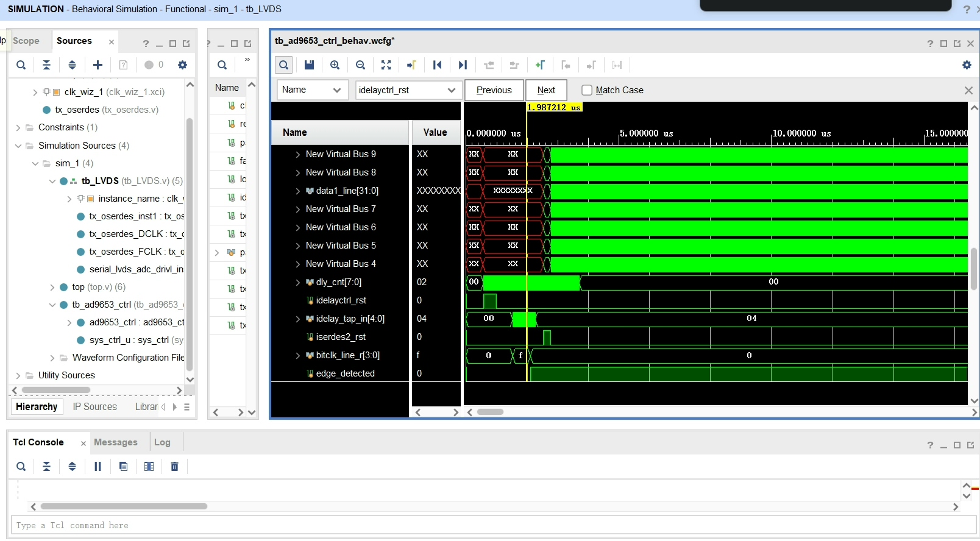Open the Name search-field dropdown
The width and height of the screenshot is (980, 541).
coord(336,90)
